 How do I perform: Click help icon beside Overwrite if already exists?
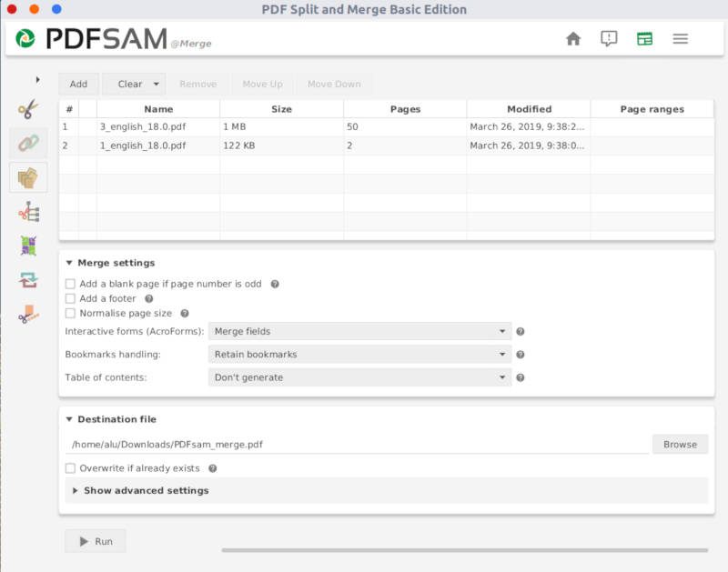pyautogui.click(x=213, y=468)
